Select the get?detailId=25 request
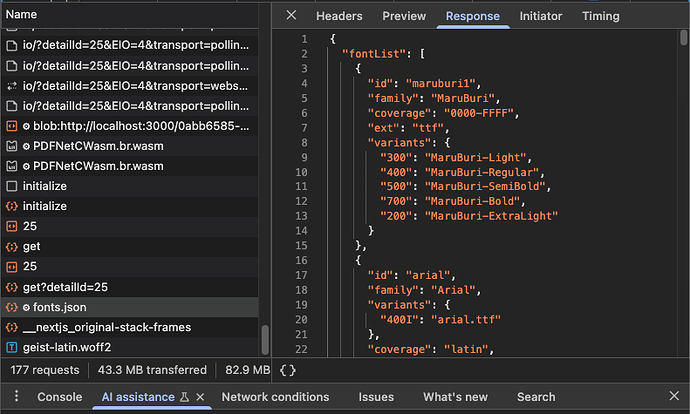The width and height of the screenshot is (690, 414). (130, 287)
